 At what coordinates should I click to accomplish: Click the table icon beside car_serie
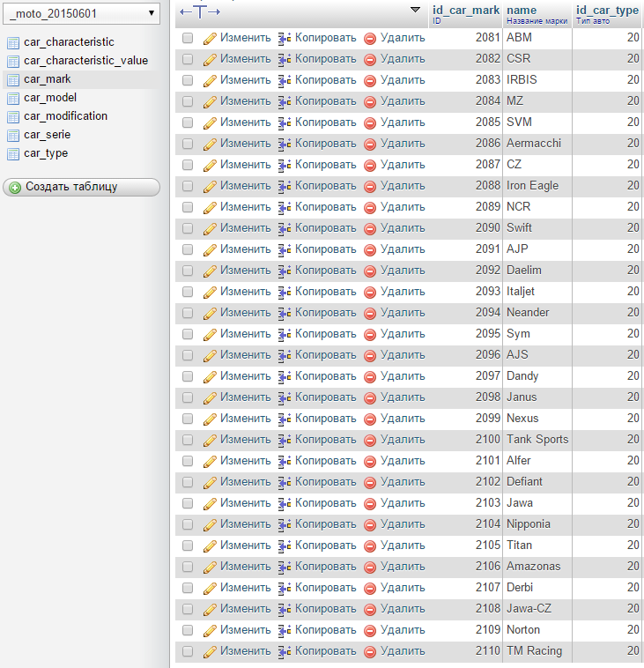tap(13, 136)
